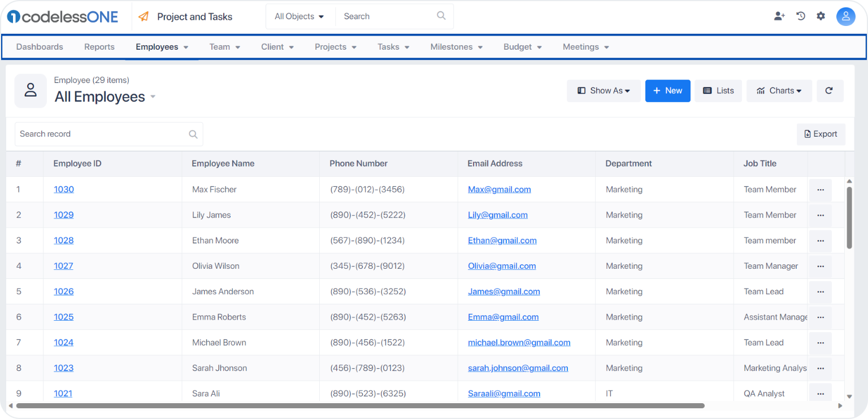The height and width of the screenshot is (419, 868).
Task: Click the magnifier in Search record box
Action: pos(193,134)
